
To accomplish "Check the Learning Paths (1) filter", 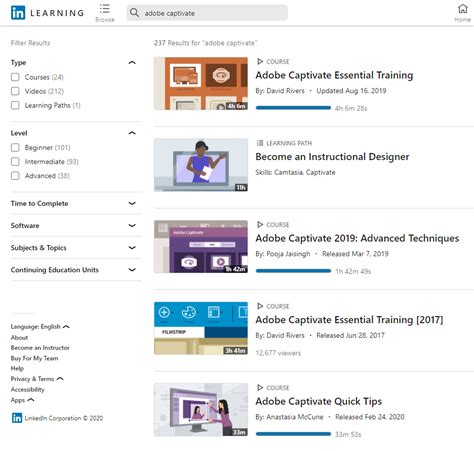I will pyautogui.click(x=15, y=105).
